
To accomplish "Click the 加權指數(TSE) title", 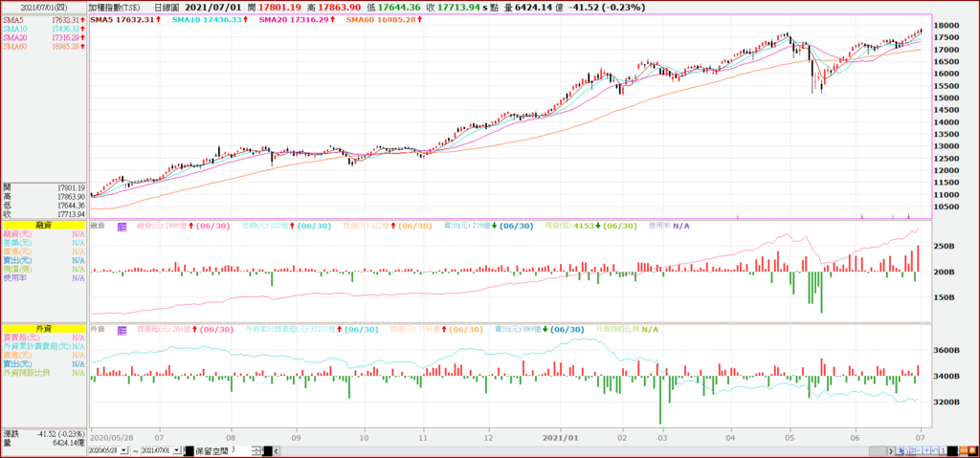I will click(116, 8).
